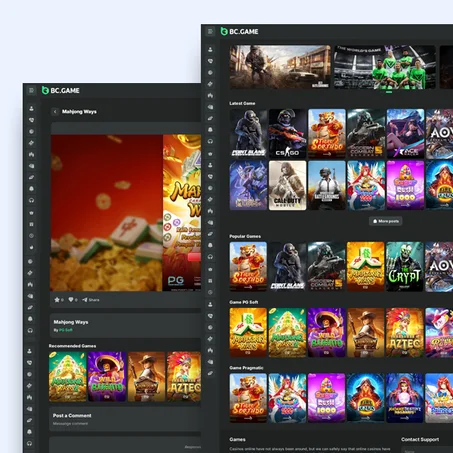This screenshot has height=453, width=453.
Task: Click the Message comment input field
Action: 71,424
